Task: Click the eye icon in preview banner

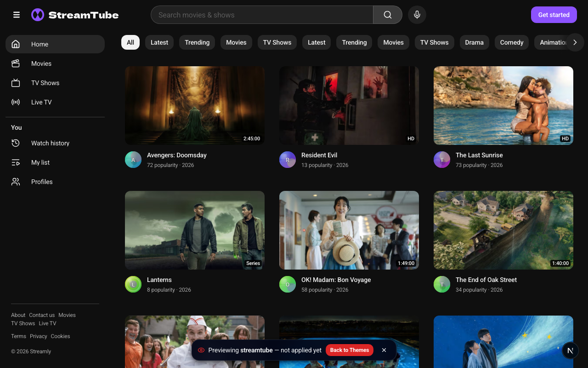Action: 201,350
